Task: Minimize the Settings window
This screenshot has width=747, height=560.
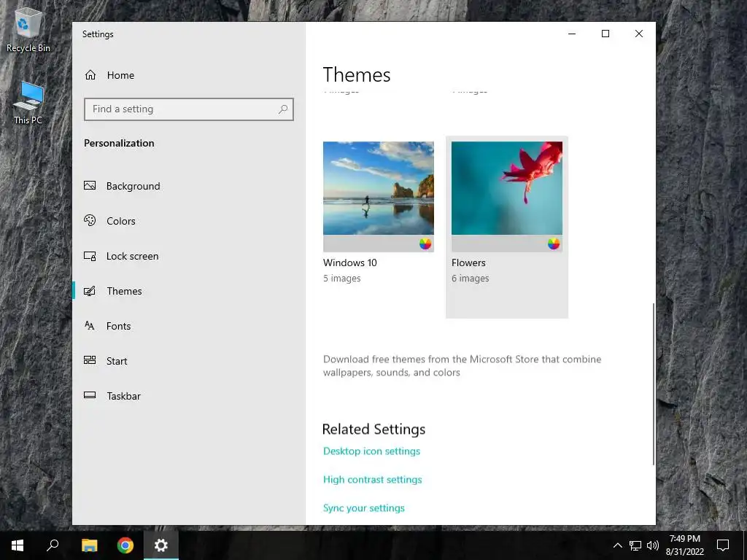Action: pyautogui.click(x=572, y=34)
